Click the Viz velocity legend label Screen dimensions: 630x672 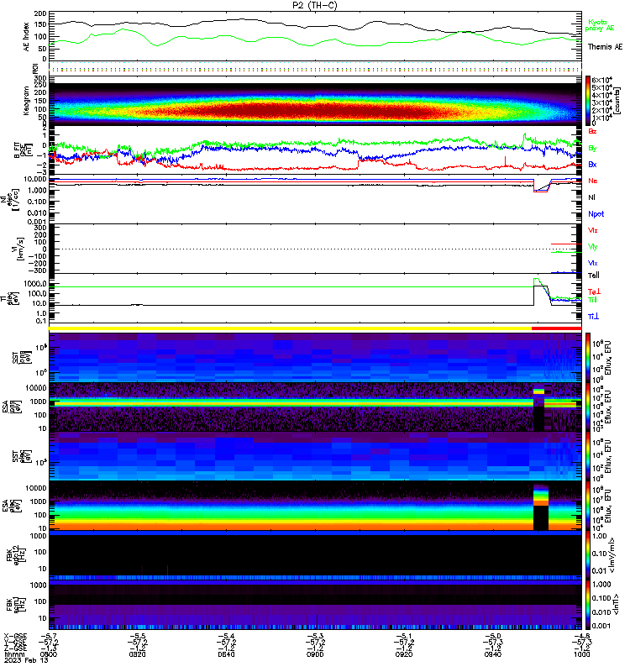593,230
